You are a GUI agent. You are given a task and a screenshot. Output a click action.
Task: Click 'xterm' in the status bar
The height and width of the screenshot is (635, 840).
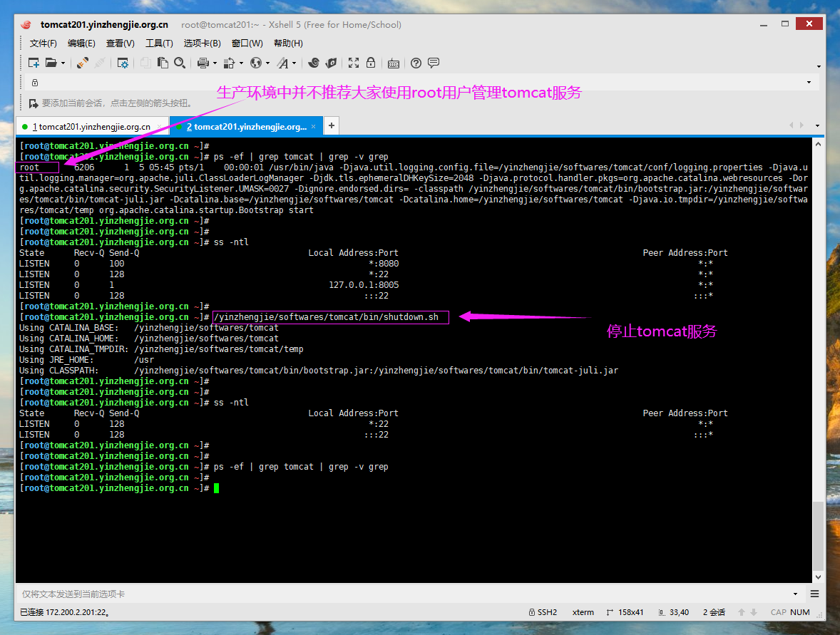click(x=583, y=612)
